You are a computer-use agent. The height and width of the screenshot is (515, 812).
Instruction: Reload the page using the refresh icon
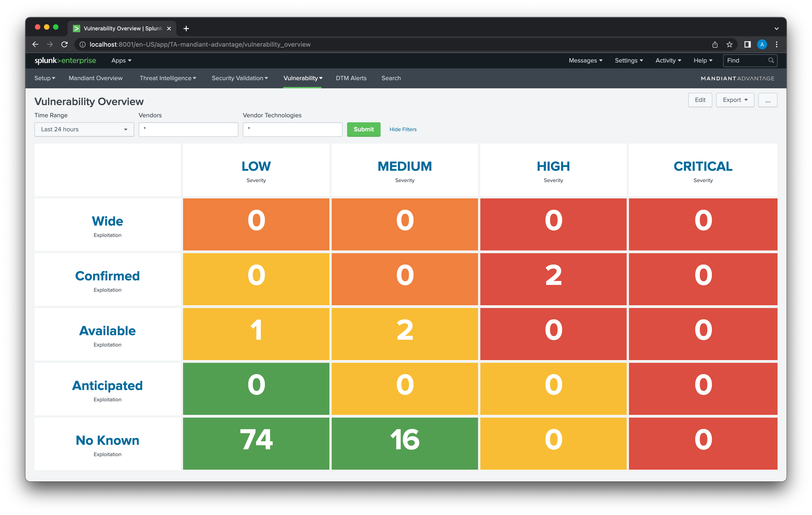pyautogui.click(x=64, y=44)
